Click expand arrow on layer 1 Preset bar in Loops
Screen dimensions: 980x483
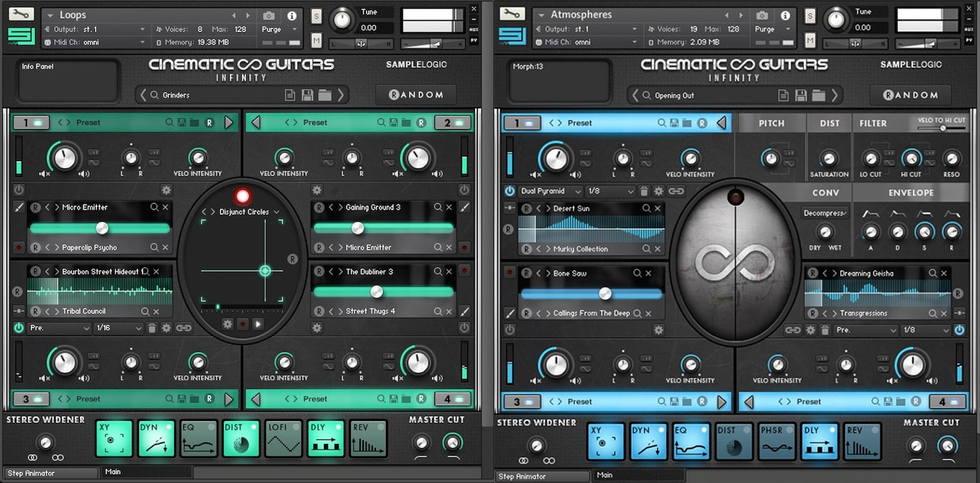[228, 123]
